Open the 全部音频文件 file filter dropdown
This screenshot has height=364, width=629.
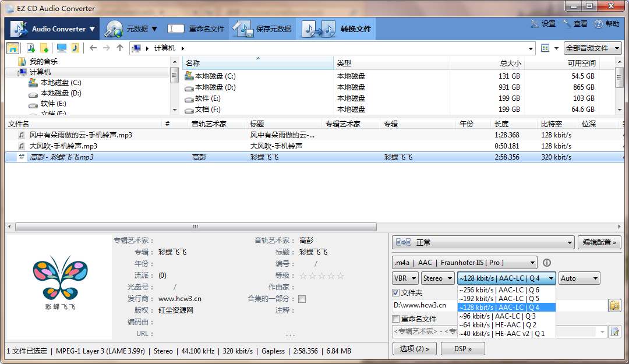coord(592,48)
